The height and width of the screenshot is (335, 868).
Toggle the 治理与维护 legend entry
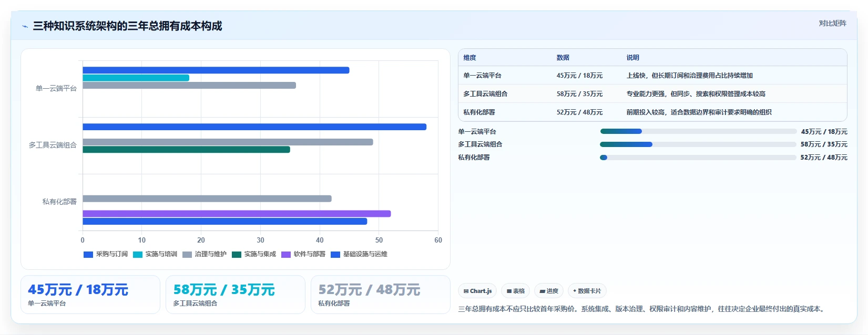pos(205,254)
